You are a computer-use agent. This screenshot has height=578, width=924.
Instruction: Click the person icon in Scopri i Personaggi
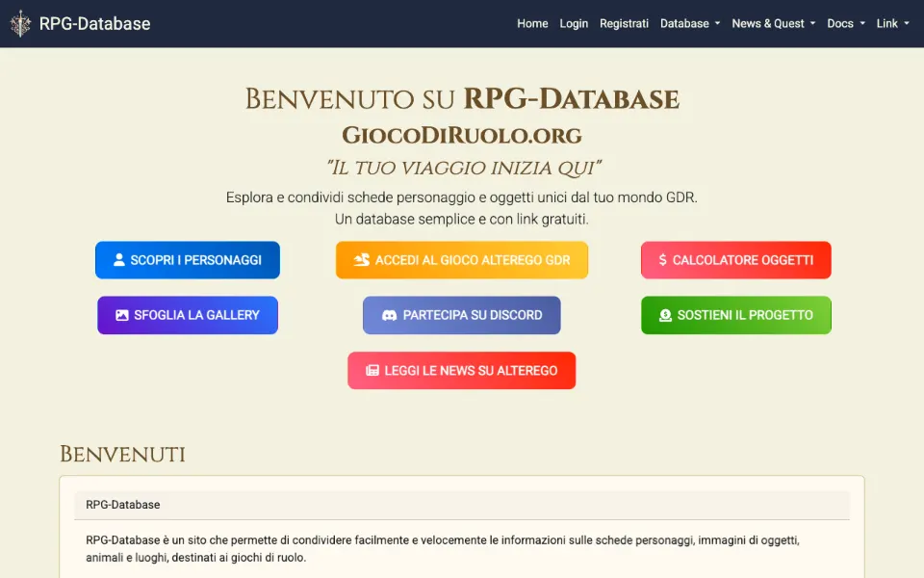119,259
